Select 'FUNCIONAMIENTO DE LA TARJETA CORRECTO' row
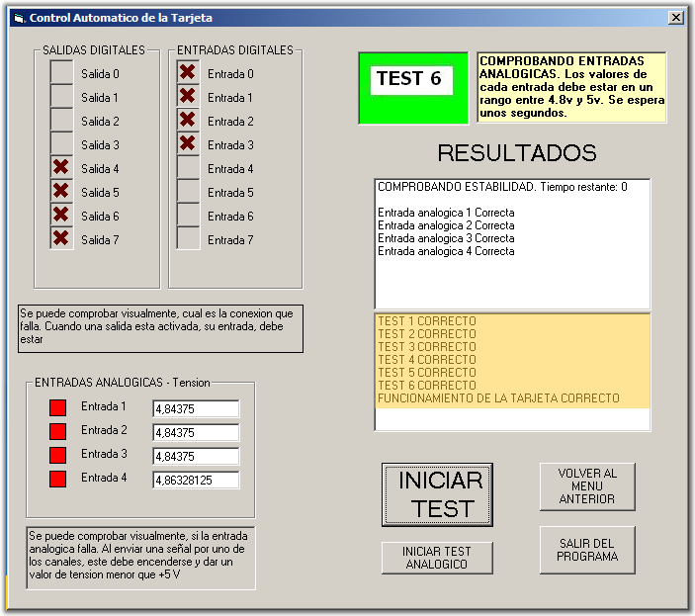The image size is (695, 616). 513,397
